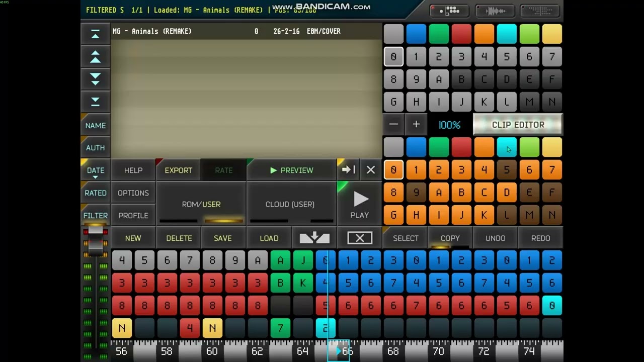644x362 pixels.
Task: Click the UNDO button
Action: click(x=495, y=238)
